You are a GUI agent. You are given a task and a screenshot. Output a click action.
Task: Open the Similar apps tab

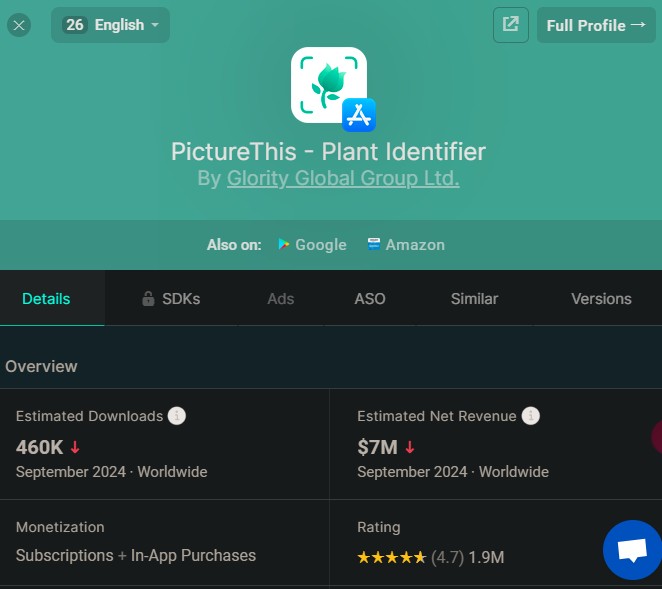pyautogui.click(x=474, y=299)
